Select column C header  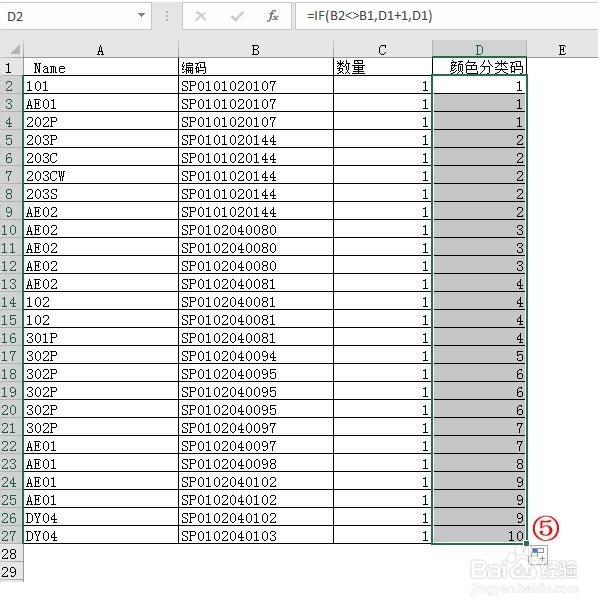coord(382,50)
